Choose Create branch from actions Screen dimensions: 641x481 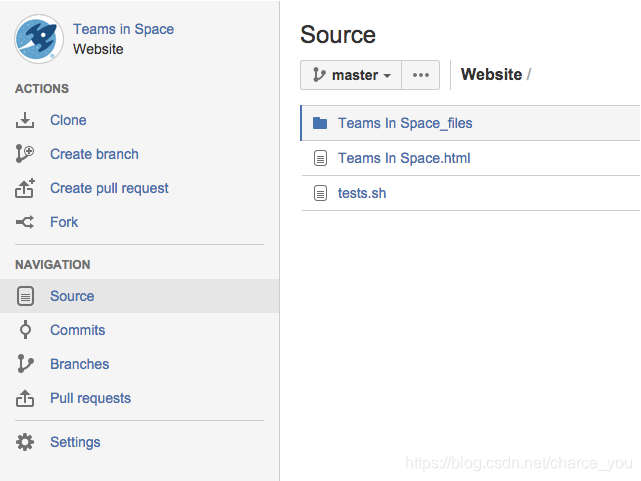[94, 154]
